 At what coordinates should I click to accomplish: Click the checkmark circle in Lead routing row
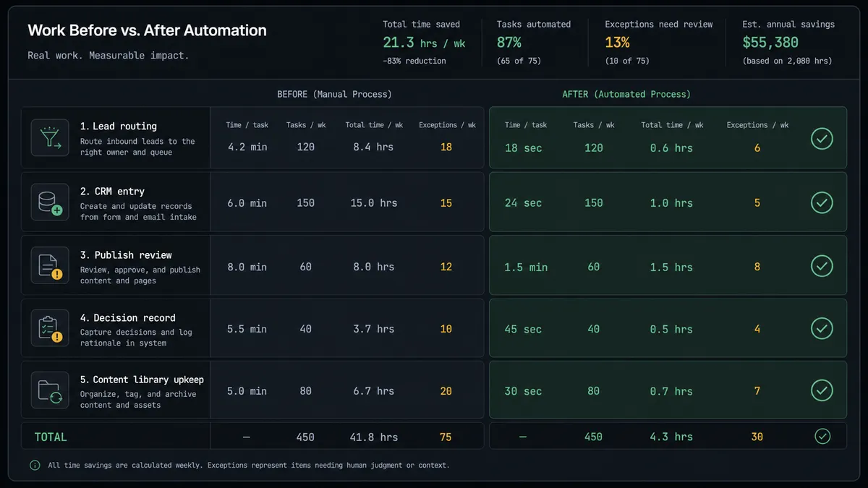click(822, 138)
